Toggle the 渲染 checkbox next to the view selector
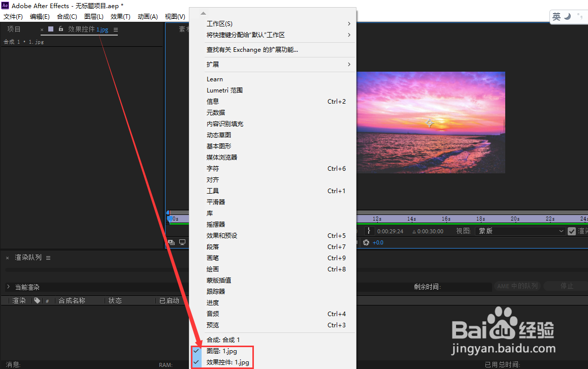The height and width of the screenshot is (369, 588). 572,231
